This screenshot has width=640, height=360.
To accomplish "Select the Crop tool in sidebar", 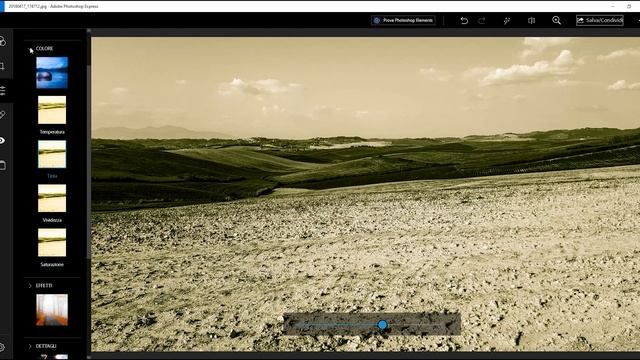I will pos(2,66).
